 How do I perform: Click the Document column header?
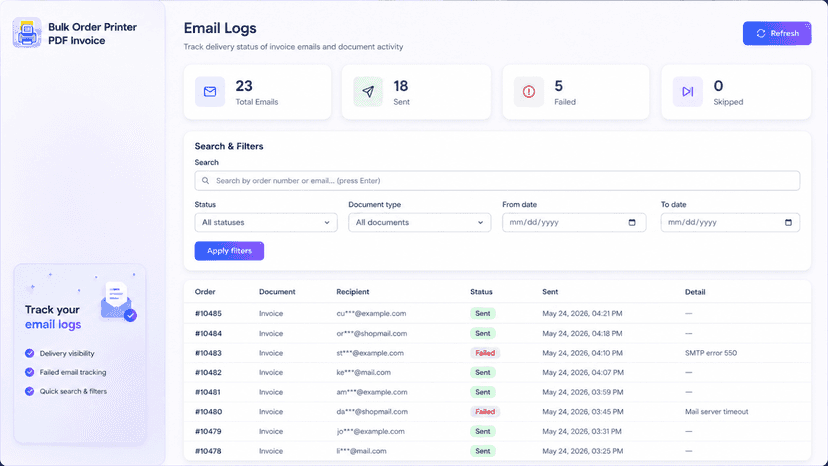coord(277,292)
